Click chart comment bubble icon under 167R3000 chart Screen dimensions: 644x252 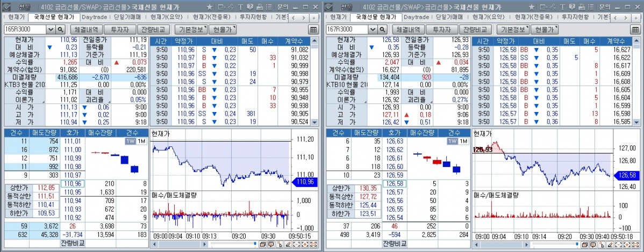coord(593,244)
